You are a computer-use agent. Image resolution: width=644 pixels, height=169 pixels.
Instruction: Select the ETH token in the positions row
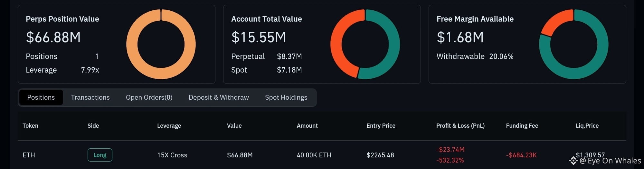pos(29,155)
